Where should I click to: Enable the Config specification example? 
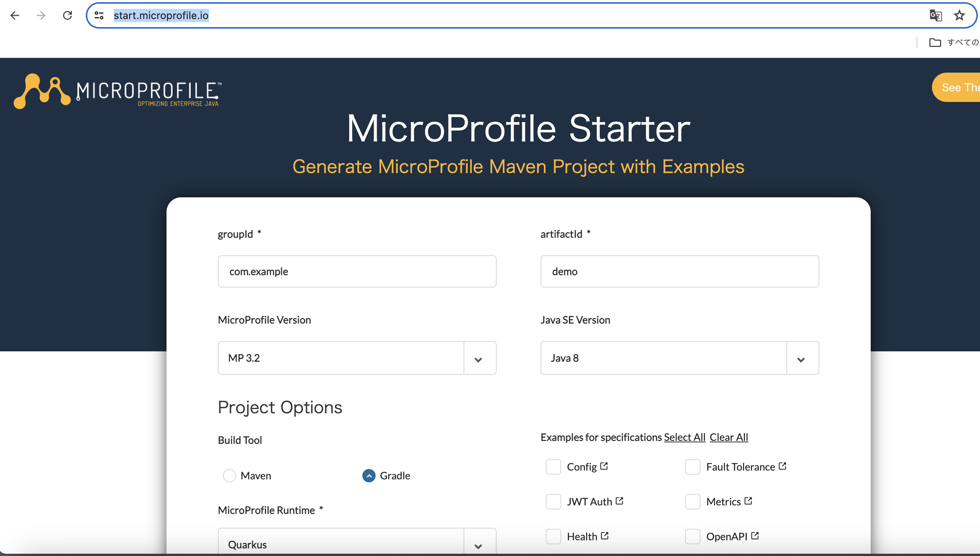(553, 467)
